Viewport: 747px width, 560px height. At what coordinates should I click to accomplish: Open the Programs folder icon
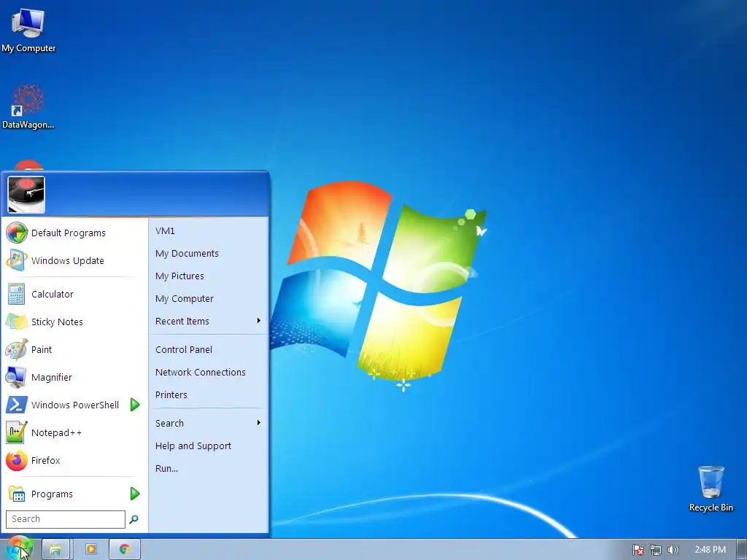point(17,494)
